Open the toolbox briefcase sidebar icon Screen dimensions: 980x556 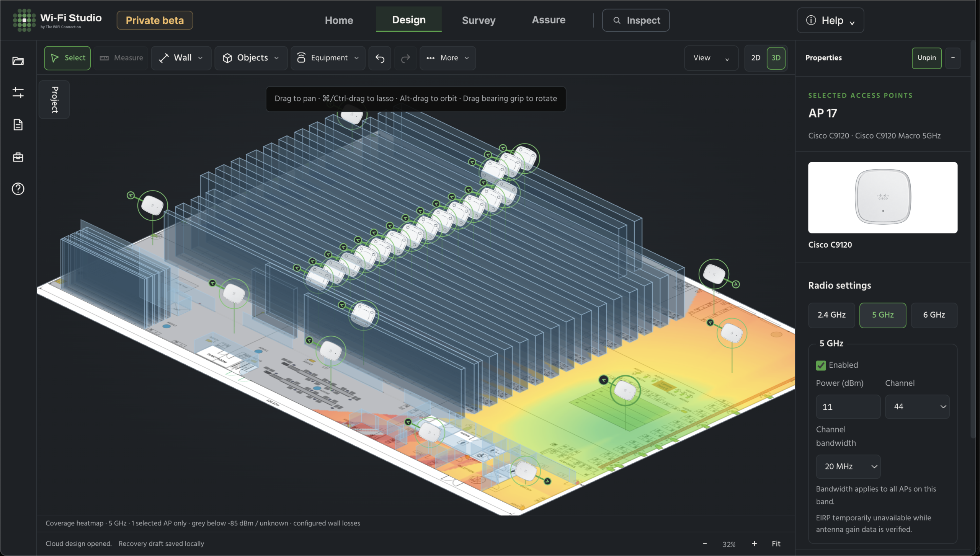coord(18,157)
